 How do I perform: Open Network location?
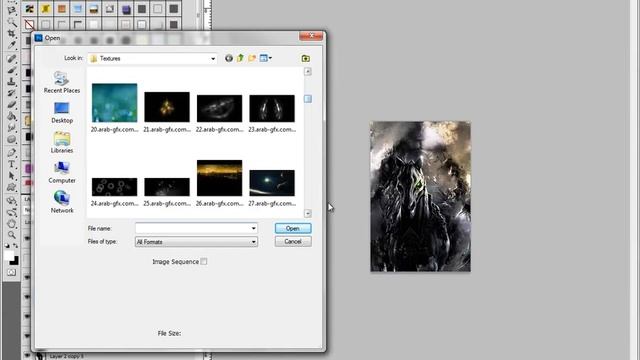click(62, 202)
